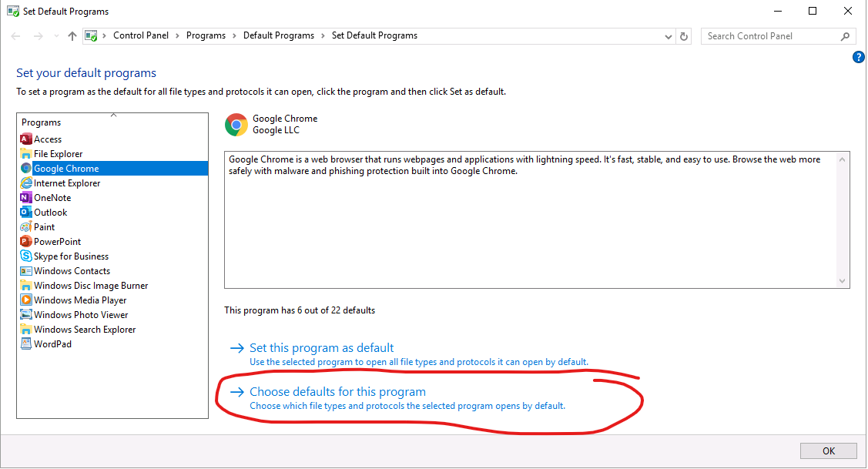This screenshot has height=469, width=868.
Task: Navigate to Control Panel breadcrumb
Action: click(x=141, y=35)
